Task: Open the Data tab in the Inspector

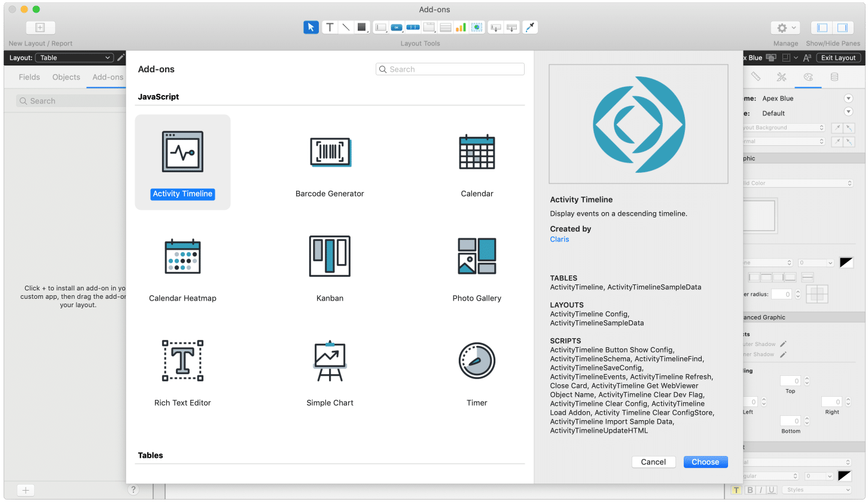Action: coord(836,77)
